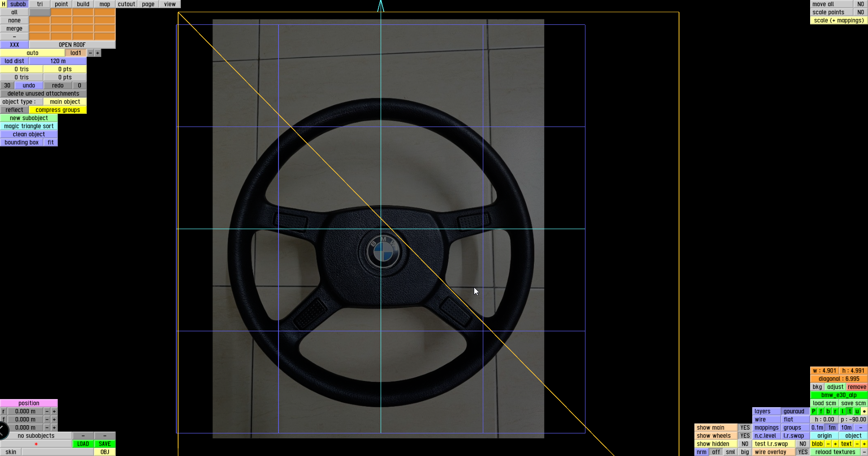This screenshot has width=868, height=456.
Task: Click the merge layers button
Action: pyautogui.click(x=14, y=28)
